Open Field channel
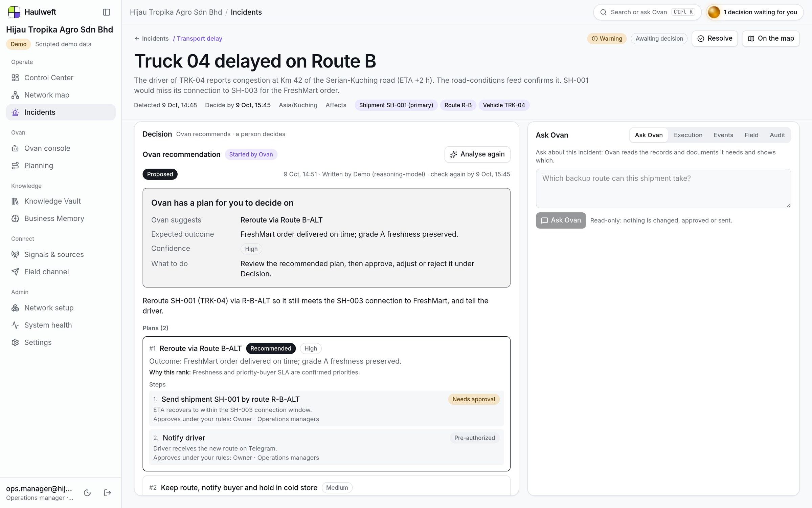The height and width of the screenshot is (508, 812). click(61, 272)
